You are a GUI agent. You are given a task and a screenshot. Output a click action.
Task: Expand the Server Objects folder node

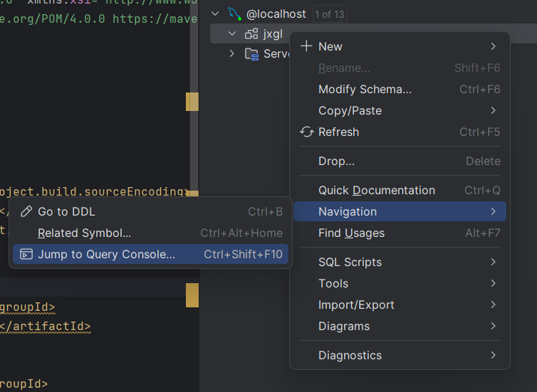[232, 53]
